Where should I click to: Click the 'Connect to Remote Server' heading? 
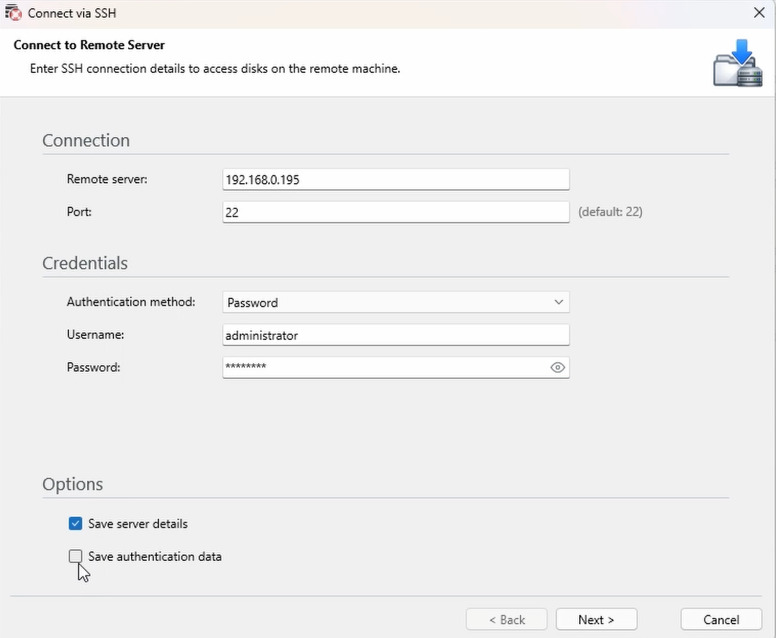click(89, 45)
